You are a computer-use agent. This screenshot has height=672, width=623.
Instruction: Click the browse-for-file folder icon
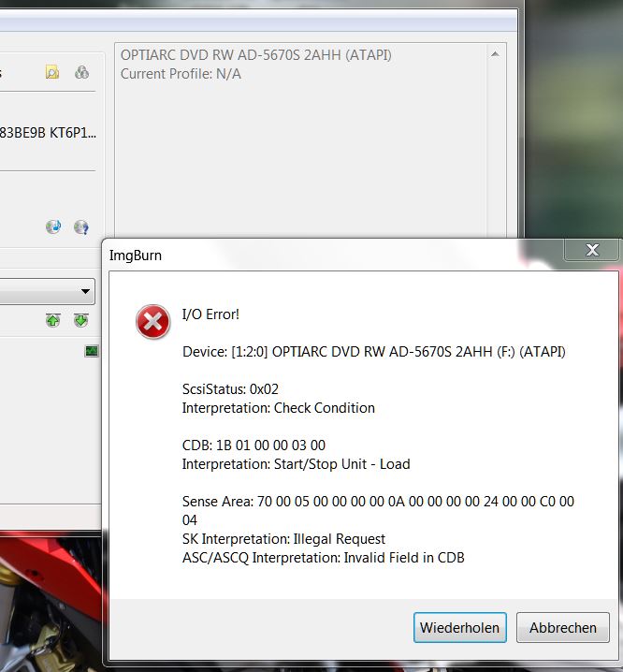pyautogui.click(x=52, y=72)
